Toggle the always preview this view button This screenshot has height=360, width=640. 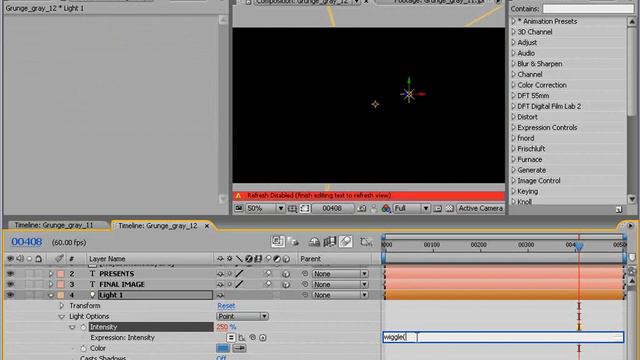[239, 209]
